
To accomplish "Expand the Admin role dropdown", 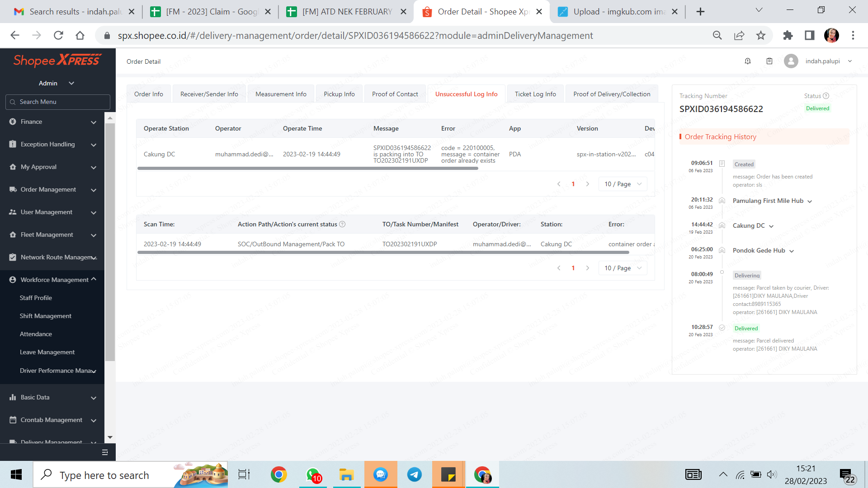I will point(71,83).
